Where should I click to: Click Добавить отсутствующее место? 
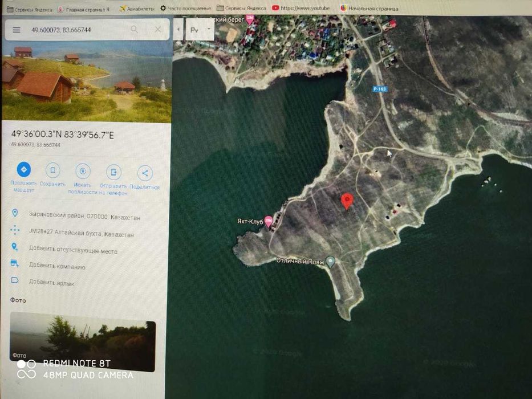tap(73, 250)
